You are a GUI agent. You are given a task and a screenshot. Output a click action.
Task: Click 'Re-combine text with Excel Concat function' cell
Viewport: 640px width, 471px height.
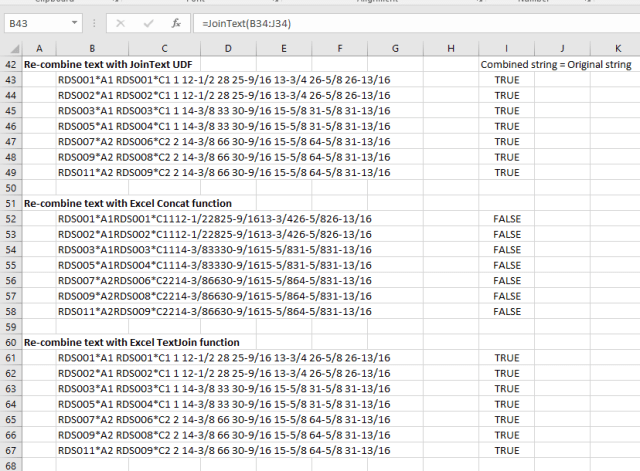pyautogui.click(x=129, y=203)
